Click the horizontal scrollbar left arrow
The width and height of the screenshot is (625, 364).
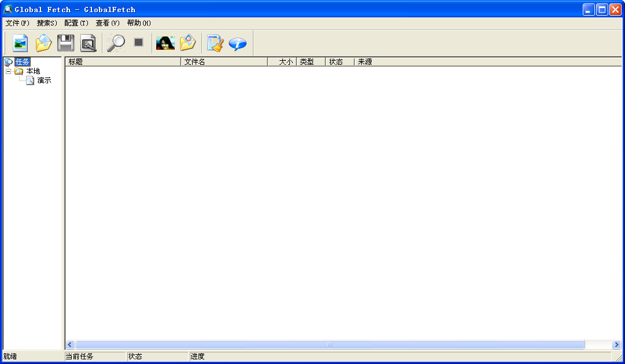(x=70, y=344)
